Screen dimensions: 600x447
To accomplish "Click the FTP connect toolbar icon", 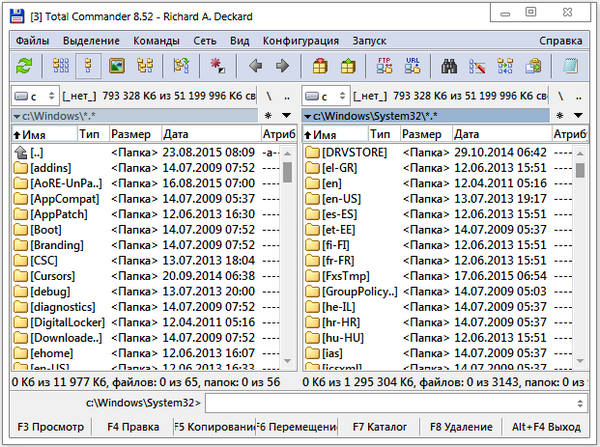I will point(383,66).
